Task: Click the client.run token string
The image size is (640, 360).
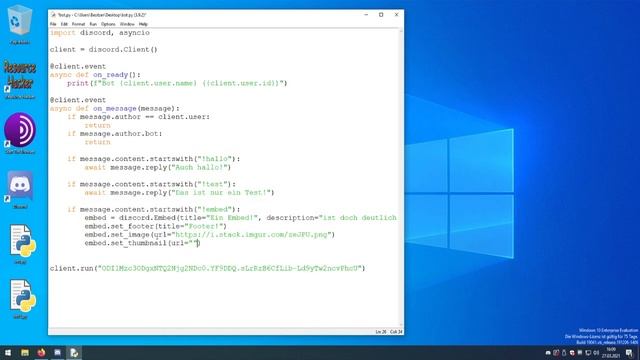Action: click(229, 268)
